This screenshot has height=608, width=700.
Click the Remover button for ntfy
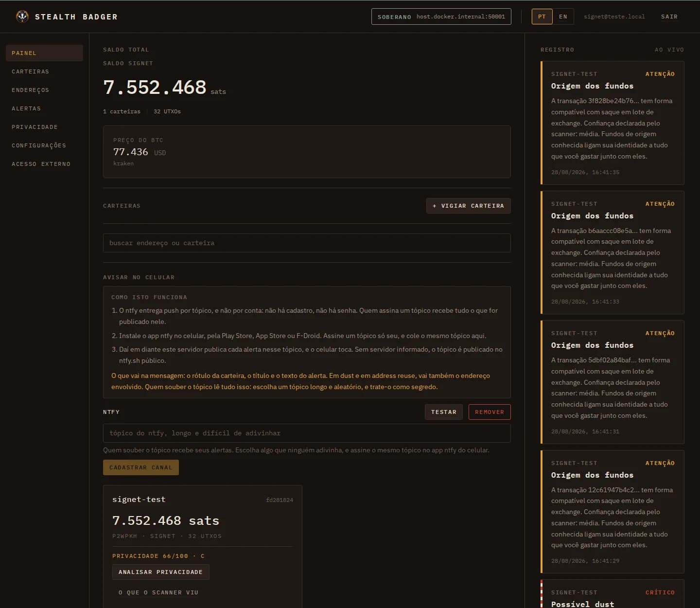[x=490, y=412]
